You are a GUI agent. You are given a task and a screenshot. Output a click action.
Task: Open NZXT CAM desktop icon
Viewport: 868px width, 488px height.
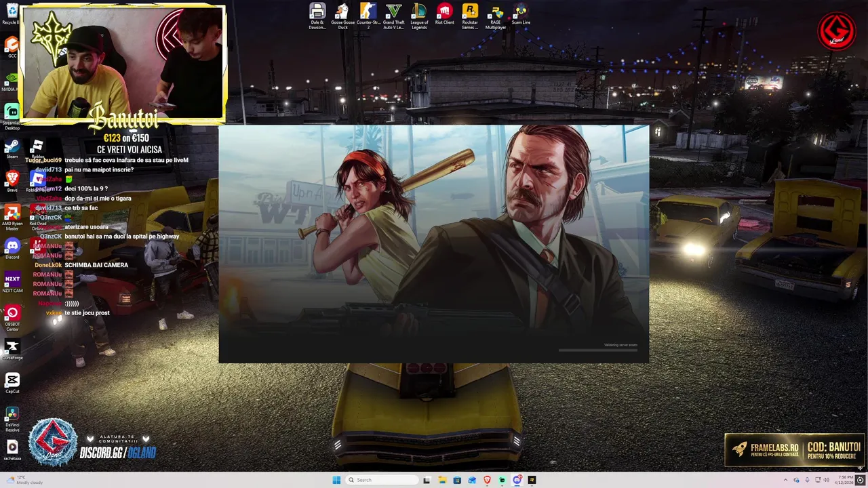12,283
